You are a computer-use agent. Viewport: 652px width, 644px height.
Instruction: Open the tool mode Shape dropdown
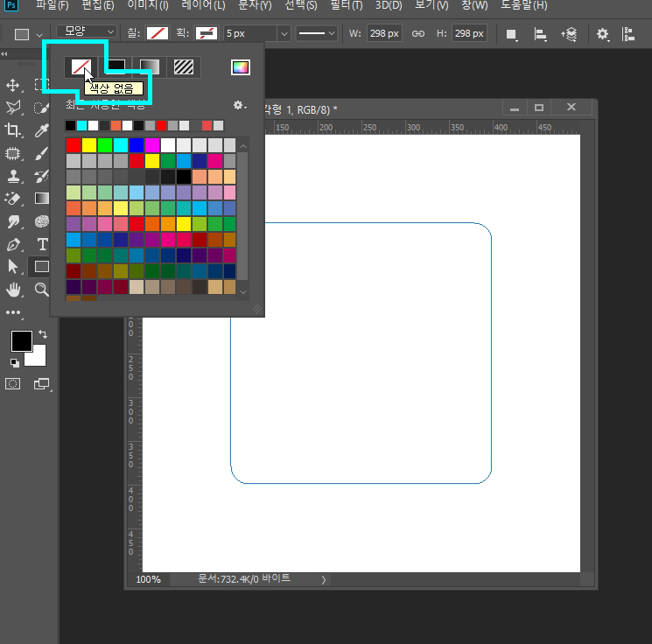pyautogui.click(x=87, y=31)
